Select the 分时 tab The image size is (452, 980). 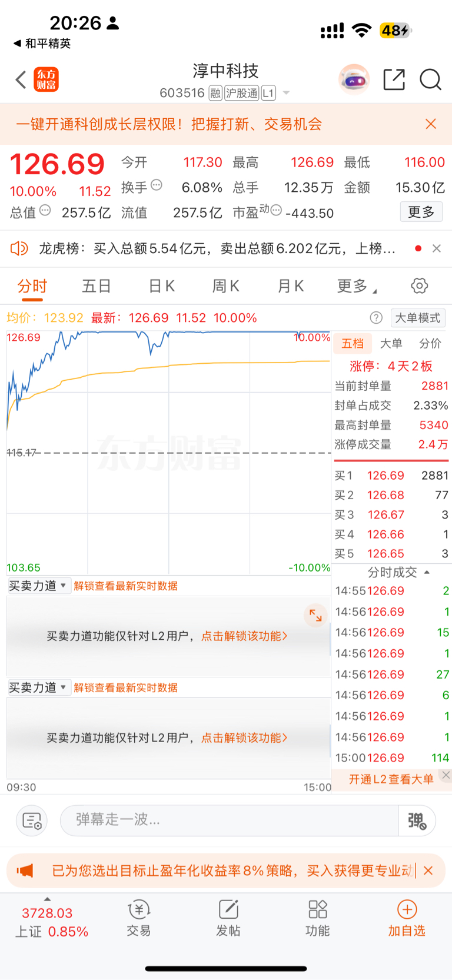(32, 286)
